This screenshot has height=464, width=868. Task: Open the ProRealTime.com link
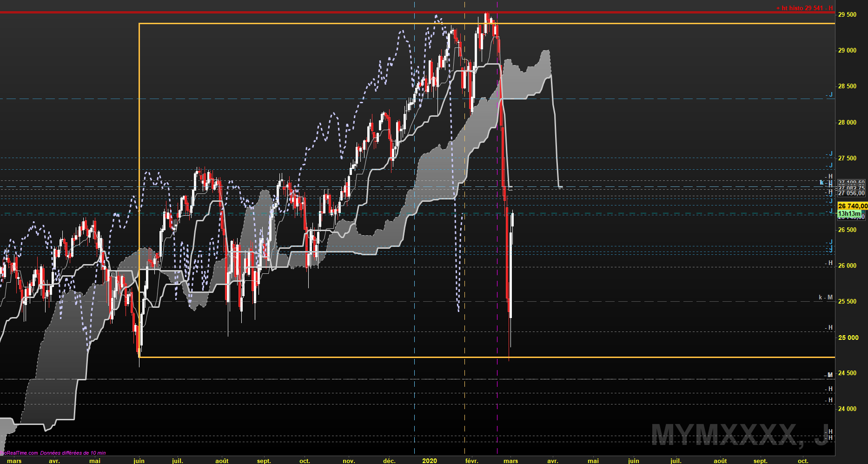tap(19, 453)
